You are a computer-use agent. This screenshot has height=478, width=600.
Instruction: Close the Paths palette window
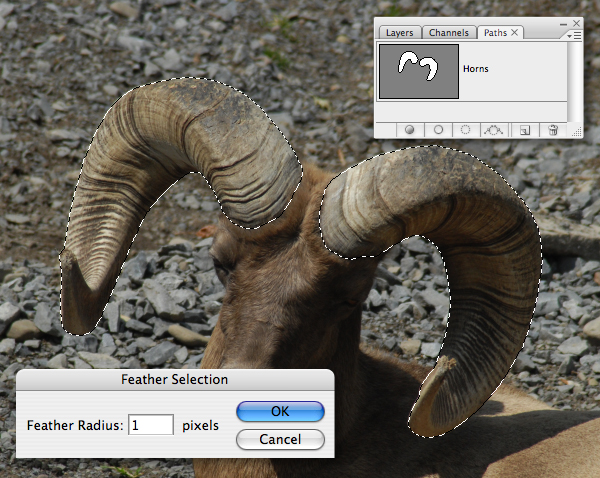[576, 23]
